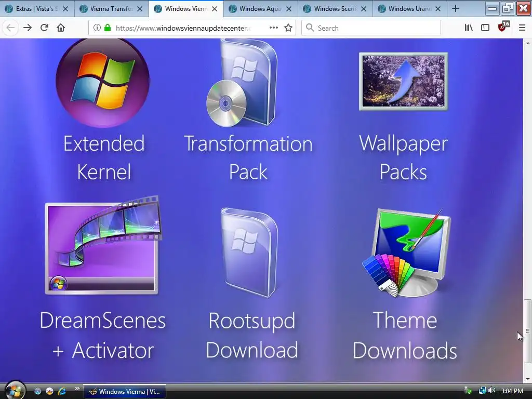Launch Internet Explorer from Quick Launch
The image size is (532, 399).
point(62,391)
